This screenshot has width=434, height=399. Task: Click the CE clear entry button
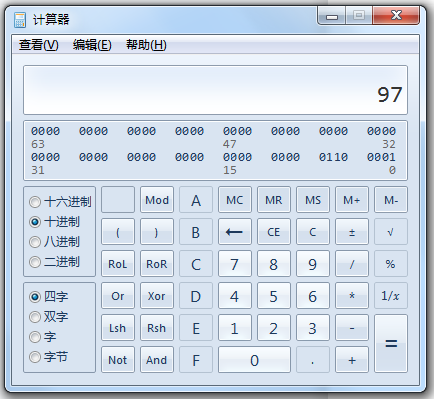click(x=274, y=232)
